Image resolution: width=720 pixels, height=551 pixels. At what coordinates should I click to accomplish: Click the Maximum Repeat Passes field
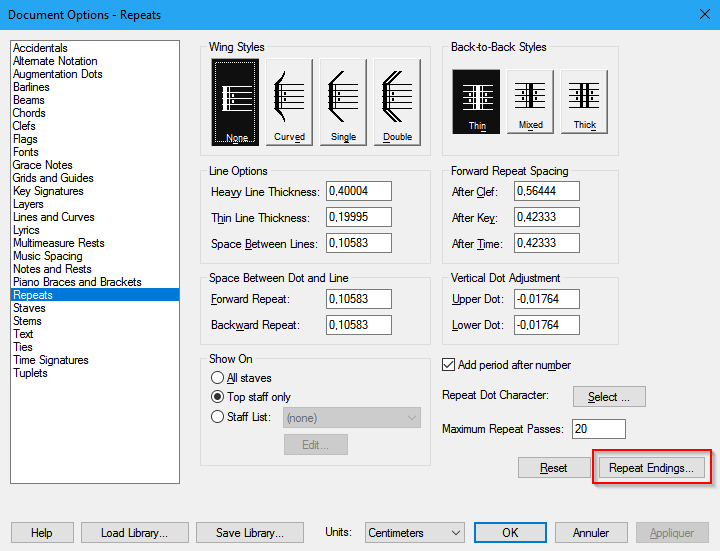[599, 429]
